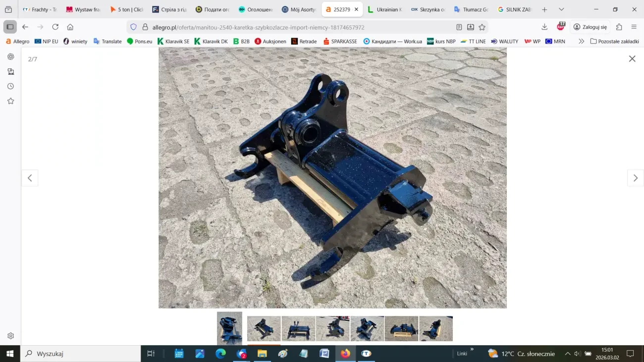This screenshot has height=362, width=644.
Task: Open the Firefox downloads panel
Action: pos(544,27)
